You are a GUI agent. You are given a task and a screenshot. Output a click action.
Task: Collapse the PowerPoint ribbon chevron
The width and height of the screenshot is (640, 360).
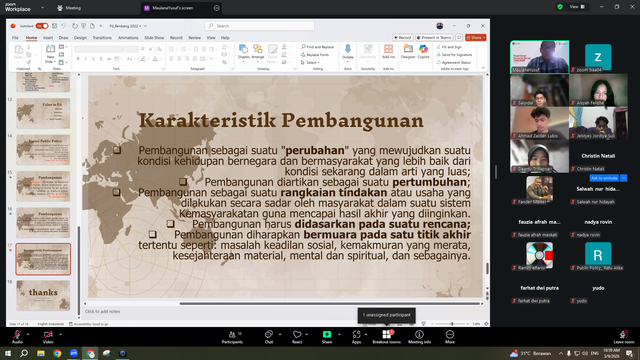(x=483, y=68)
